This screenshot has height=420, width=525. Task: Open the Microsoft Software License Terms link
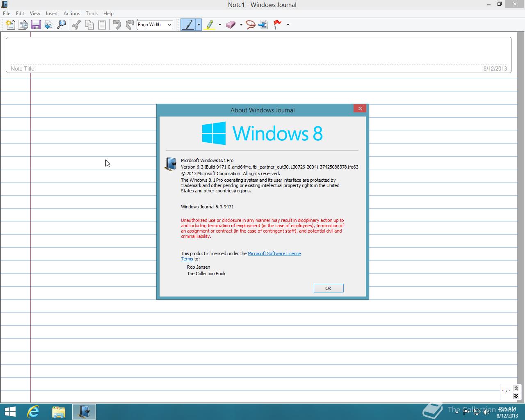(274, 253)
